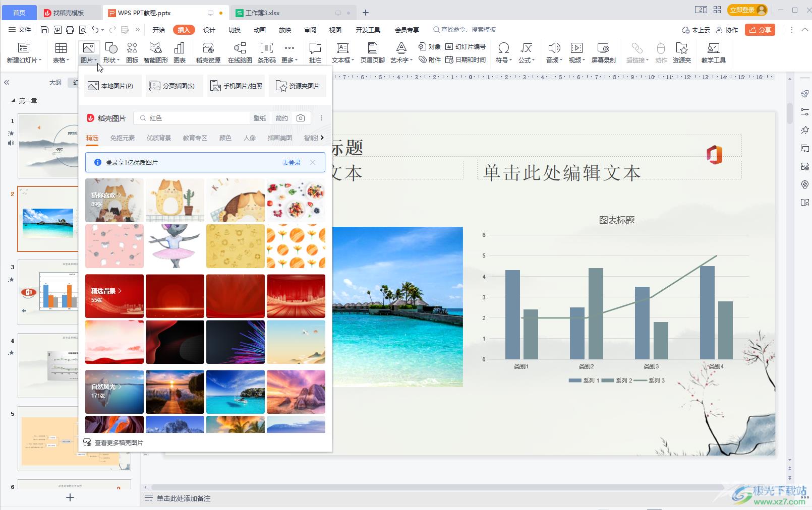Viewport: 812px width, 510px height.
Task: Open the 文件 file menu
Action: click(x=20, y=30)
